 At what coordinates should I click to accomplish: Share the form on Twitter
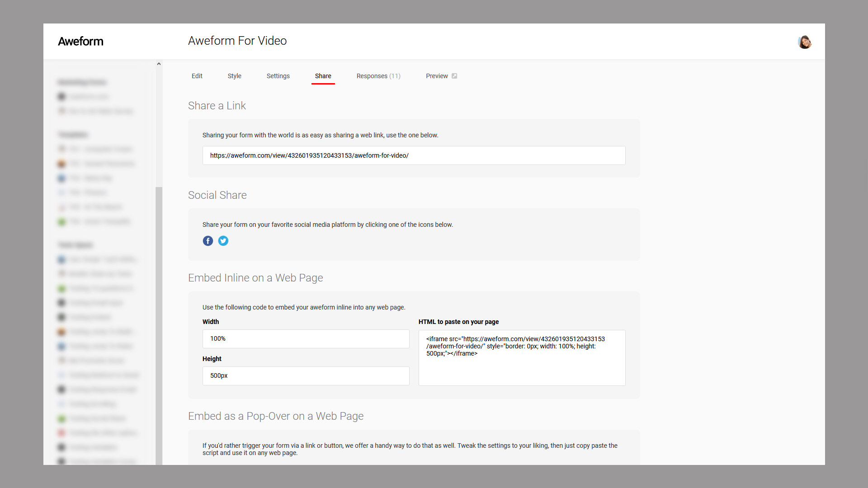click(223, 241)
